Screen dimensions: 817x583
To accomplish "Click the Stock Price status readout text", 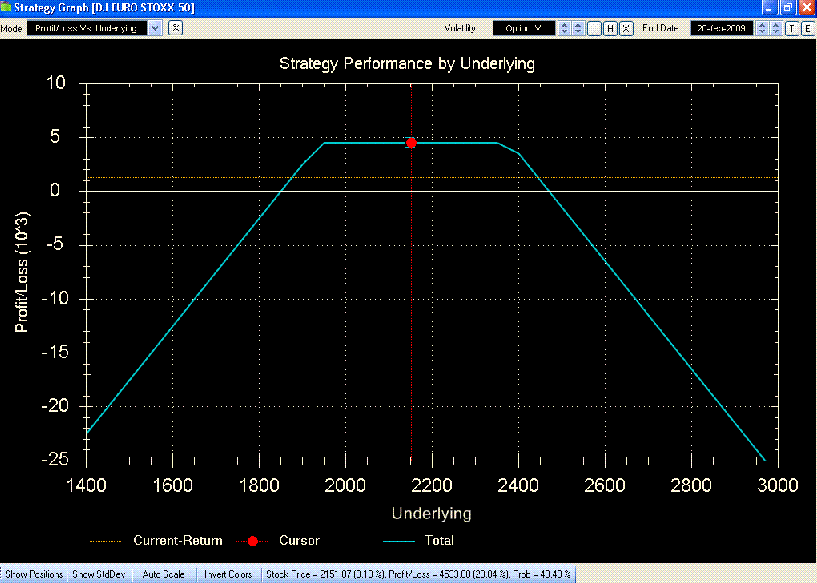I will click(418, 574).
